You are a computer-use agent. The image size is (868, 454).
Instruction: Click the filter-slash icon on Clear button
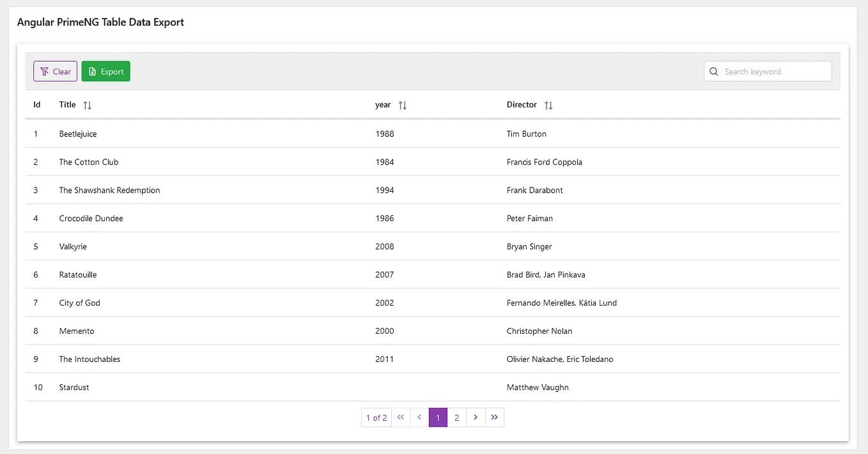tap(43, 71)
